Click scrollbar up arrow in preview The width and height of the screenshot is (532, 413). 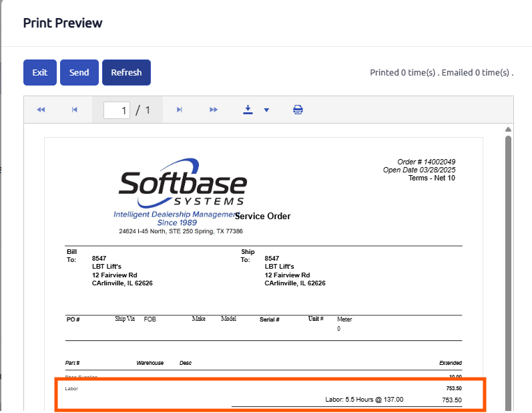(508, 130)
